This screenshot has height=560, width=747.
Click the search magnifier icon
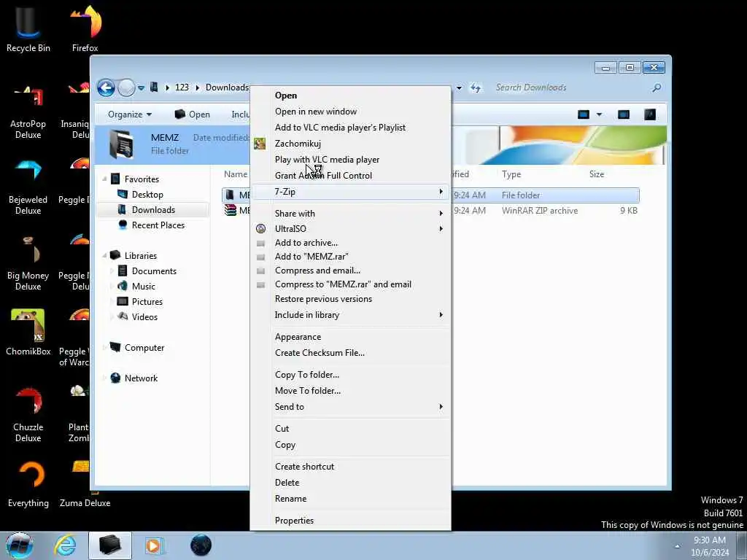657,87
